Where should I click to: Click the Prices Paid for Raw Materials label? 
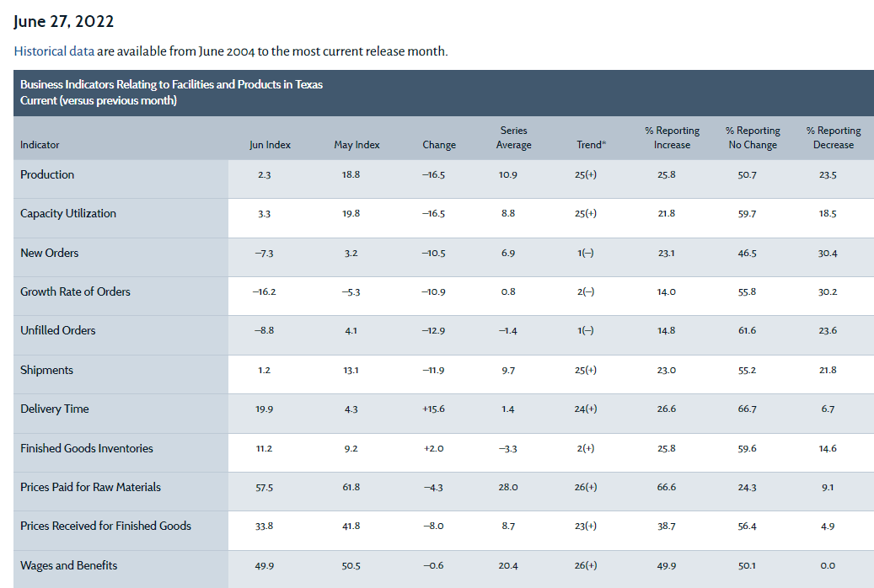pos(90,487)
